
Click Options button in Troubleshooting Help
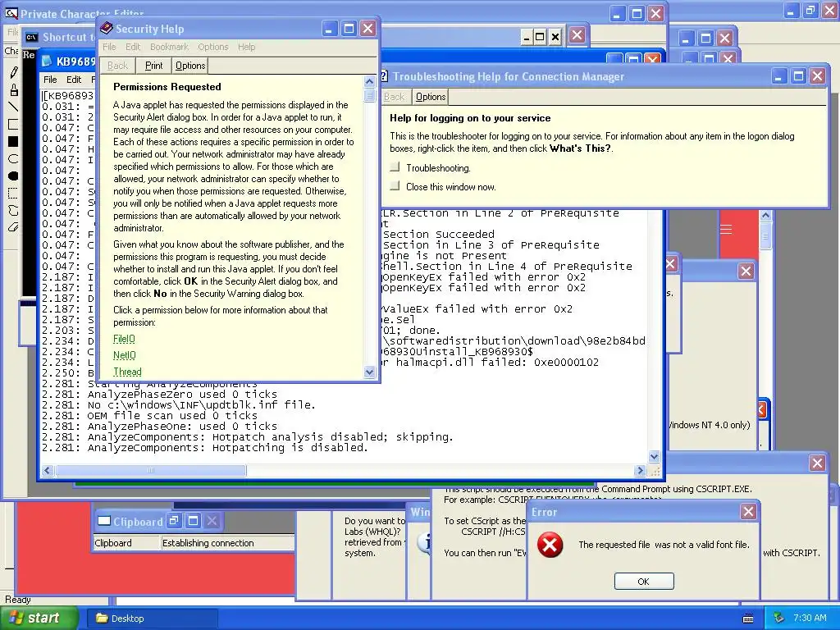pos(431,97)
